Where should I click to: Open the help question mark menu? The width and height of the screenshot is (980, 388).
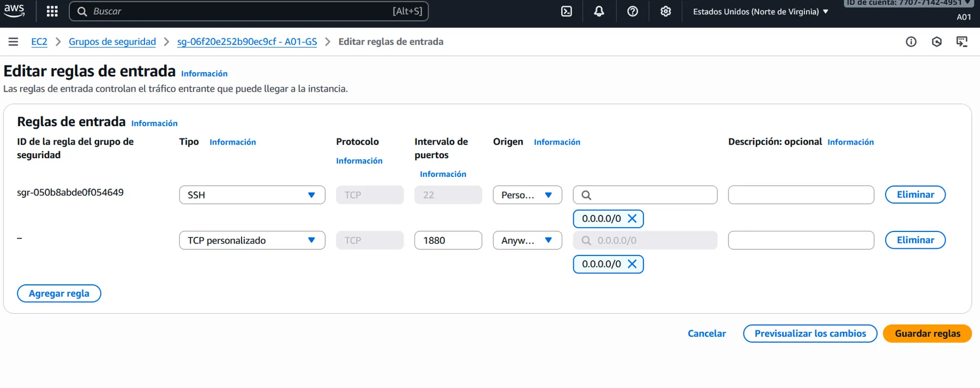(x=632, y=11)
